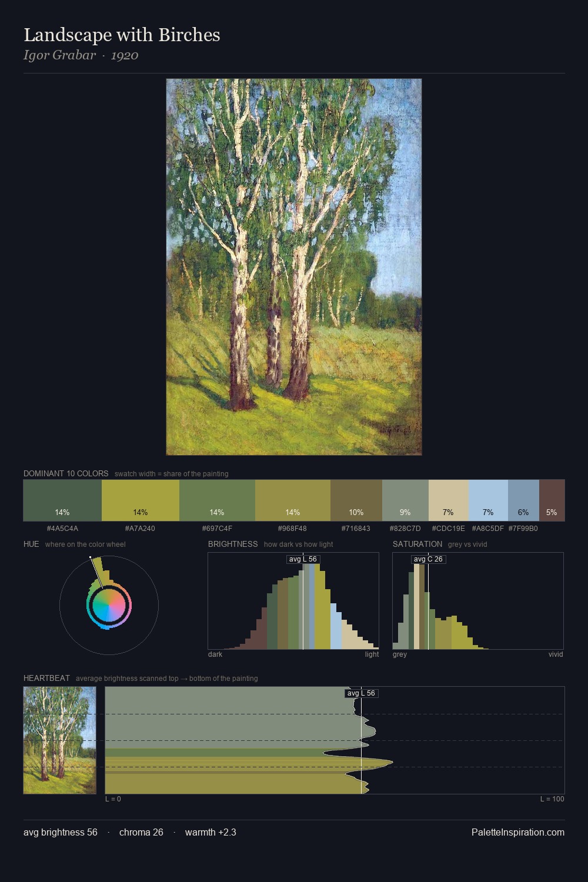This screenshot has width=588, height=882.
Task: Pick the #697C4F green swatch
Action: [217, 500]
